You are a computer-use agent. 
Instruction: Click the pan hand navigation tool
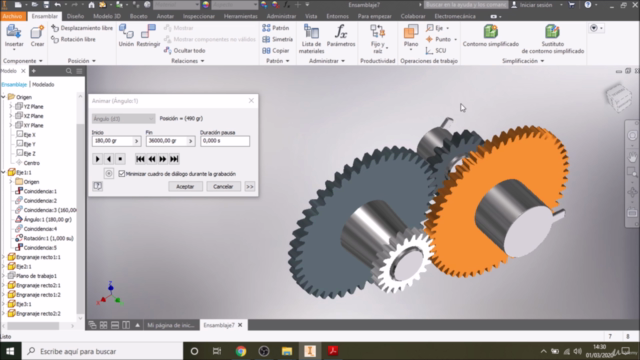[632, 156]
